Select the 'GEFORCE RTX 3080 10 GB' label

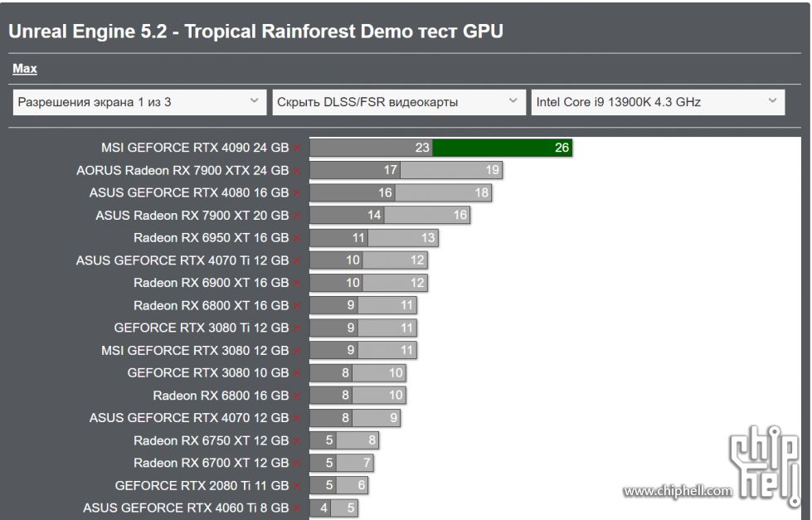[208, 373]
